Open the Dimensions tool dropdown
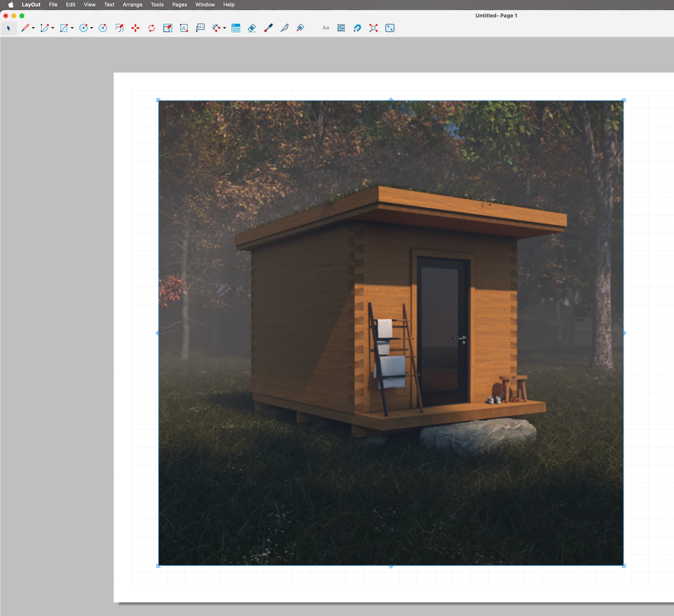The image size is (674, 616). click(225, 28)
